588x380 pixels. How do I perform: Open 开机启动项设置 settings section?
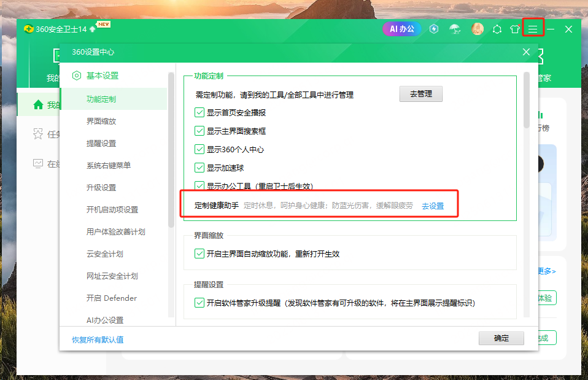coord(112,210)
